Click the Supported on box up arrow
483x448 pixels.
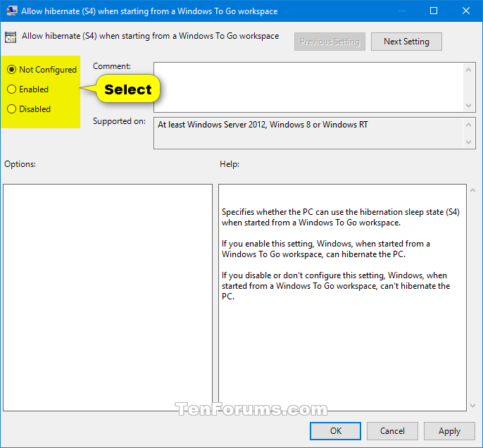[x=468, y=125]
